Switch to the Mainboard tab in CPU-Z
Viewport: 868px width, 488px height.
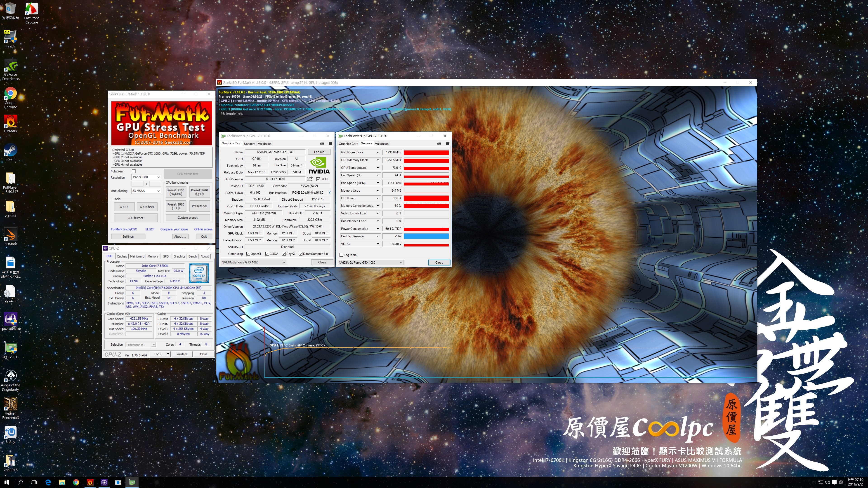coord(137,256)
